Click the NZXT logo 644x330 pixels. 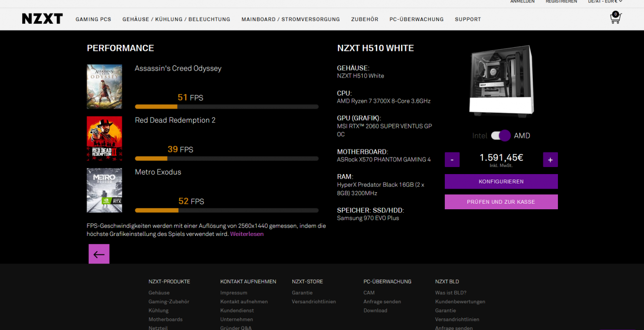42,19
